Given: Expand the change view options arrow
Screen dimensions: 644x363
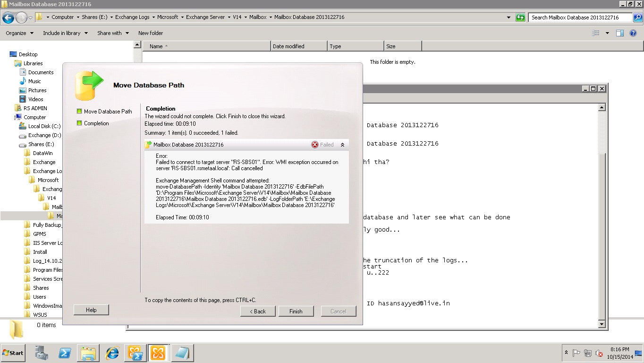Looking at the screenshot, I should pos(607,33).
